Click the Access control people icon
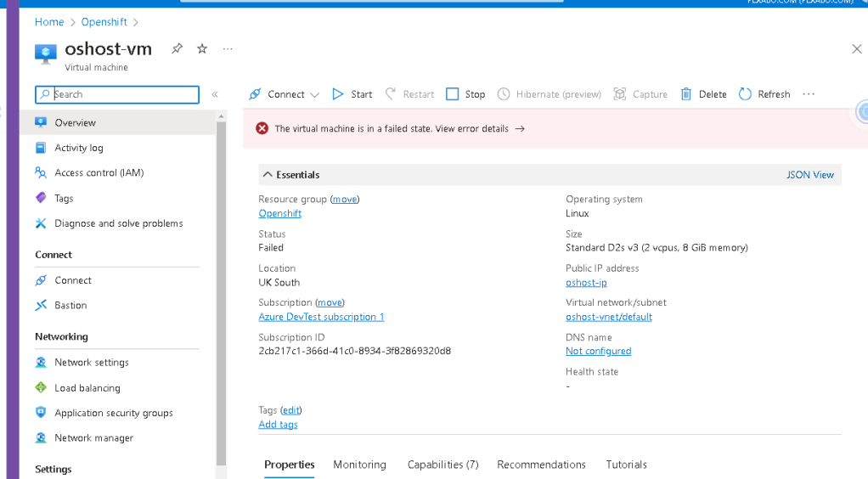This screenshot has height=479, width=868. pyautogui.click(x=41, y=172)
